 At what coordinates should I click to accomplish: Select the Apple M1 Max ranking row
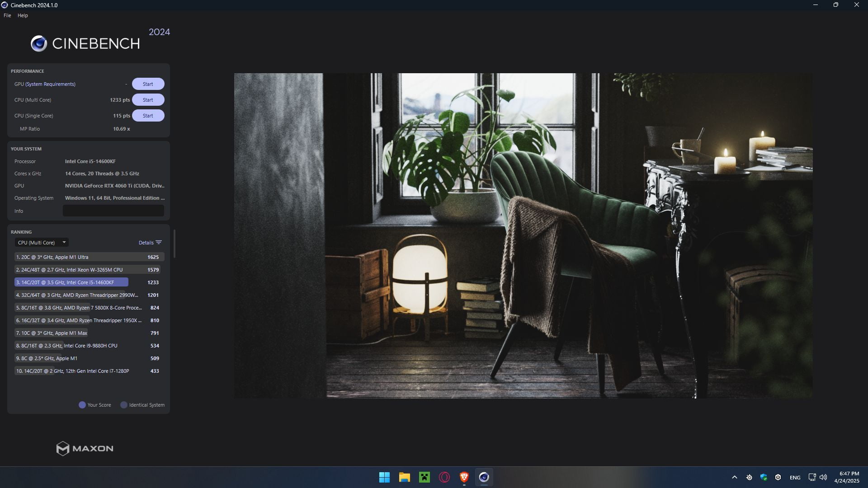pyautogui.click(x=89, y=333)
